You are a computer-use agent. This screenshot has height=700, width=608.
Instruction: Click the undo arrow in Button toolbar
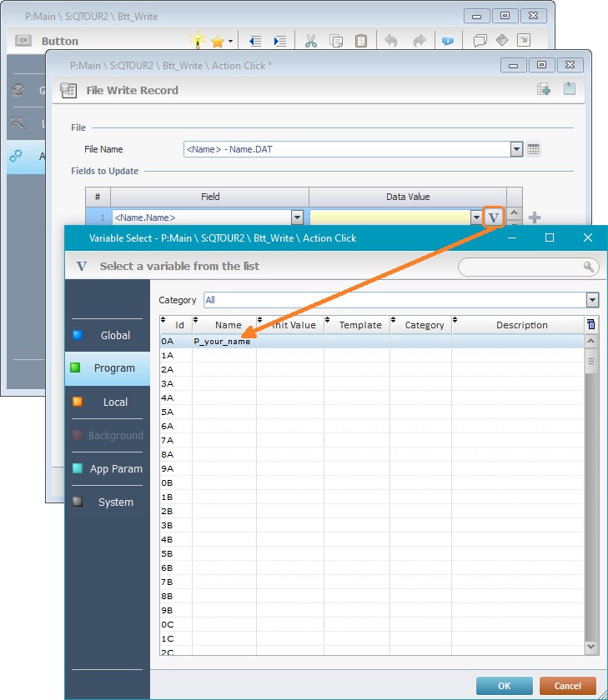pyautogui.click(x=390, y=40)
